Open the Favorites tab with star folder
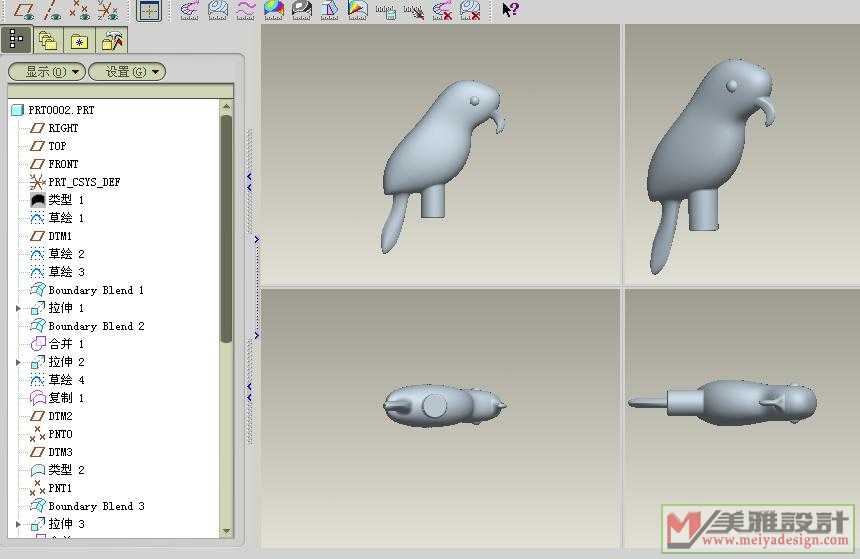Screen dimensions: 860x559 79,41
